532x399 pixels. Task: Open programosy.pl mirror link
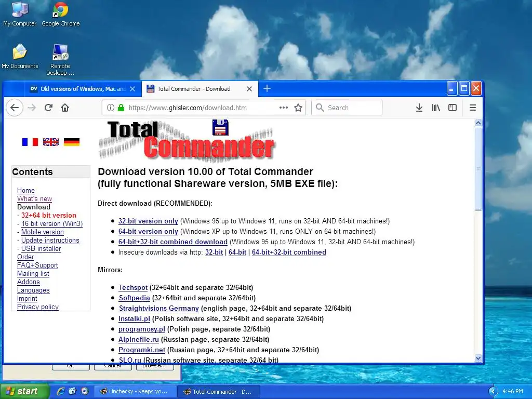[x=141, y=329]
